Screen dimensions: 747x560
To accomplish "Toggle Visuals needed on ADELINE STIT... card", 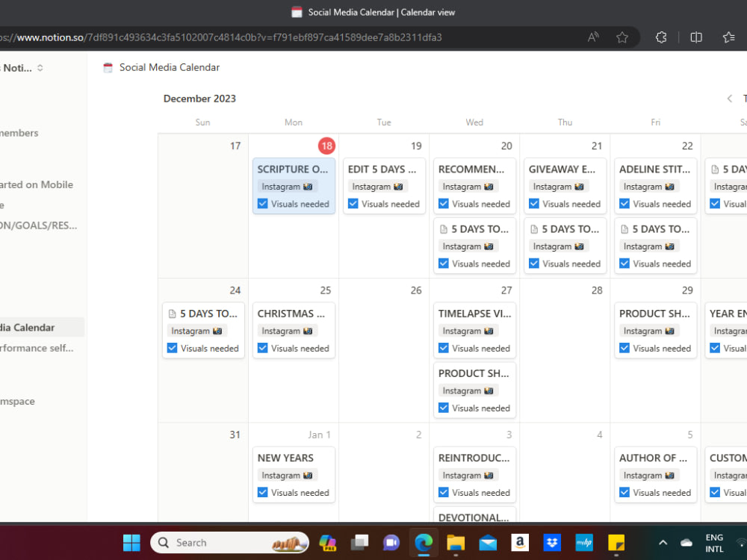I will pos(624,204).
